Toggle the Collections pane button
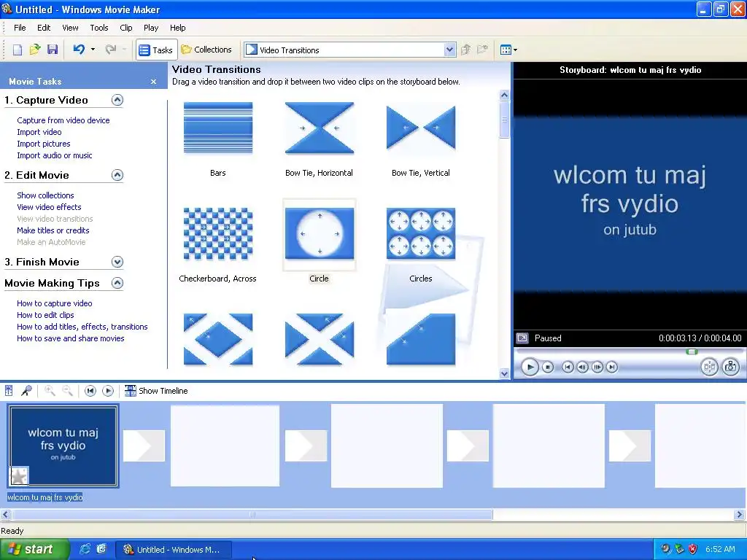747x560 pixels. (x=206, y=50)
